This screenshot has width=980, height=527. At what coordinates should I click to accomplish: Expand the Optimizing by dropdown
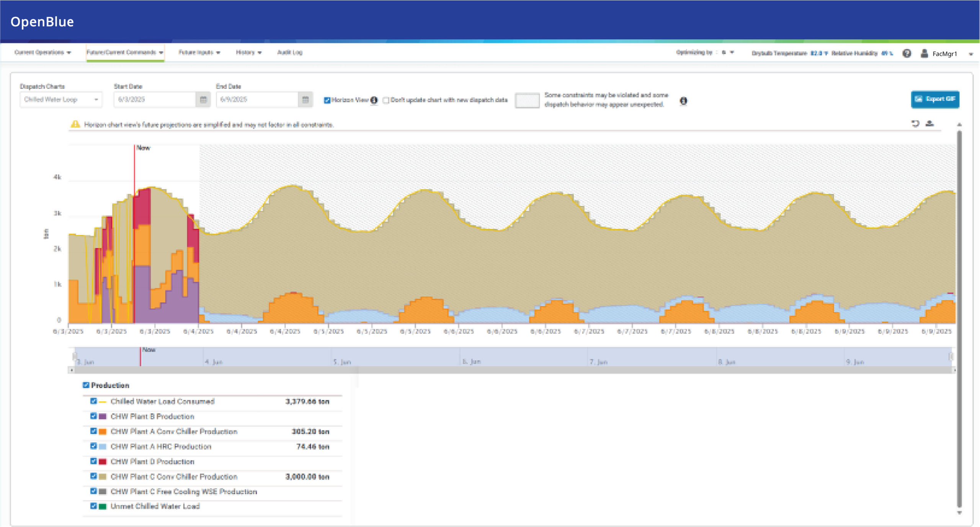(732, 52)
